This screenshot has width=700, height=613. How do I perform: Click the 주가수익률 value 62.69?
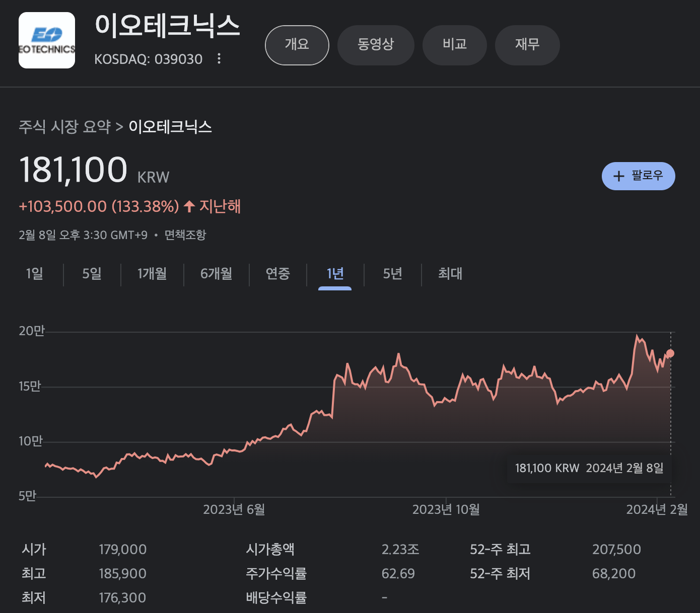(398, 574)
